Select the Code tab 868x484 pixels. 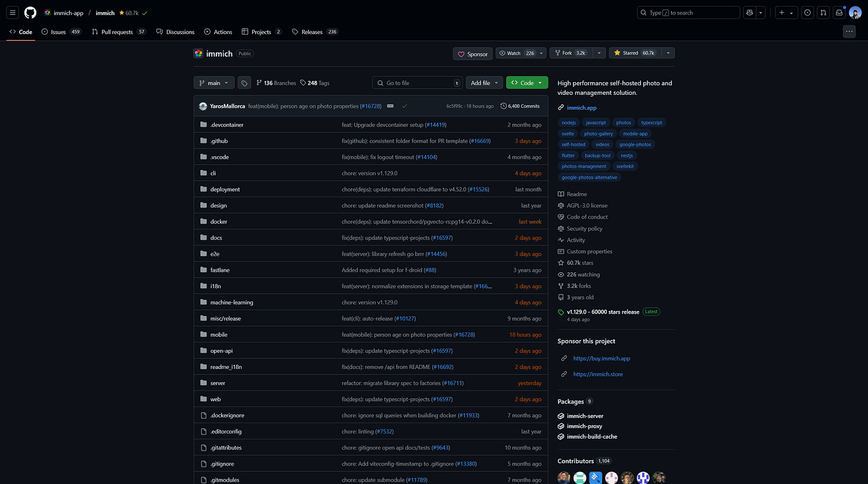point(21,32)
